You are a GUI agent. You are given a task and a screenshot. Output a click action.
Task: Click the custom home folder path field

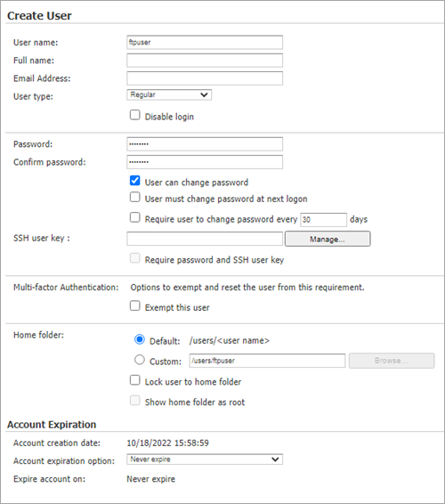[267, 361]
